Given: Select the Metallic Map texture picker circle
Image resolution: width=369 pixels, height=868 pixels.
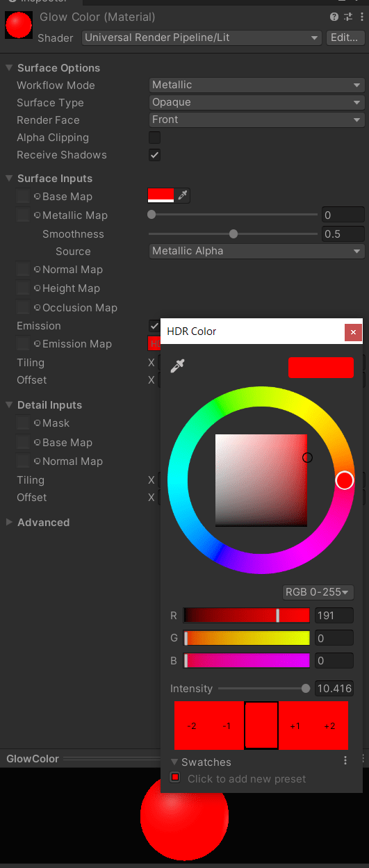Looking at the screenshot, I should 38,215.
